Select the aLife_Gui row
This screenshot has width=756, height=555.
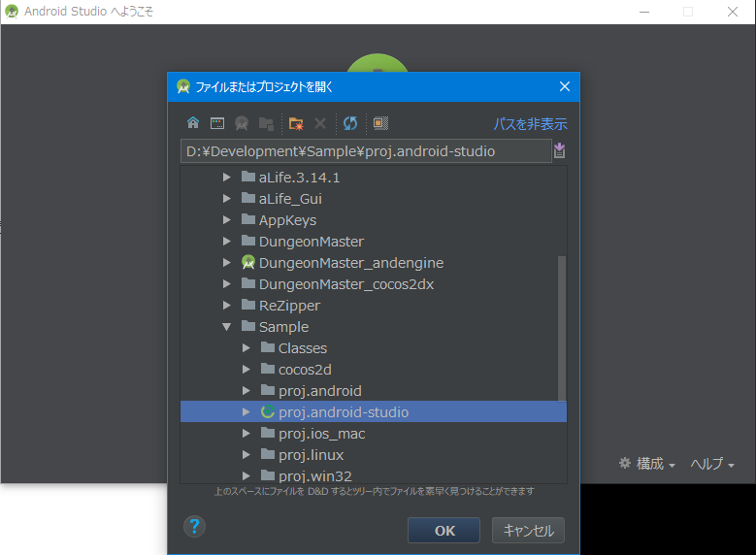pyautogui.click(x=374, y=199)
